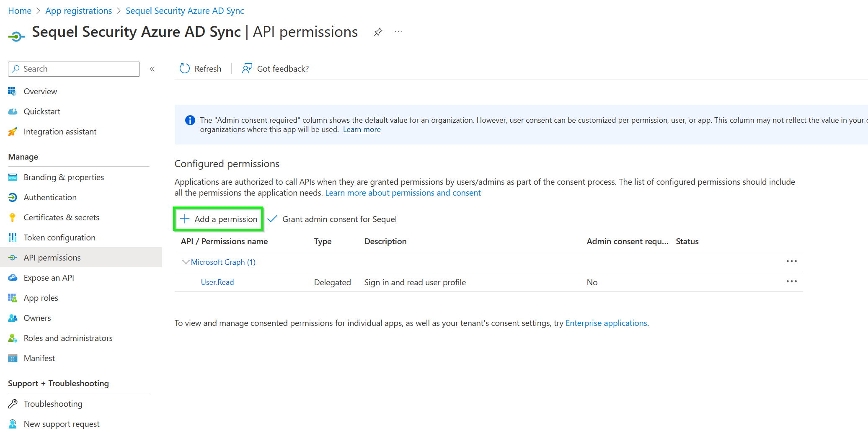The height and width of the screenshot is (444, 868).
Task: Click the Add a permission label
Action: pos(226,219)
